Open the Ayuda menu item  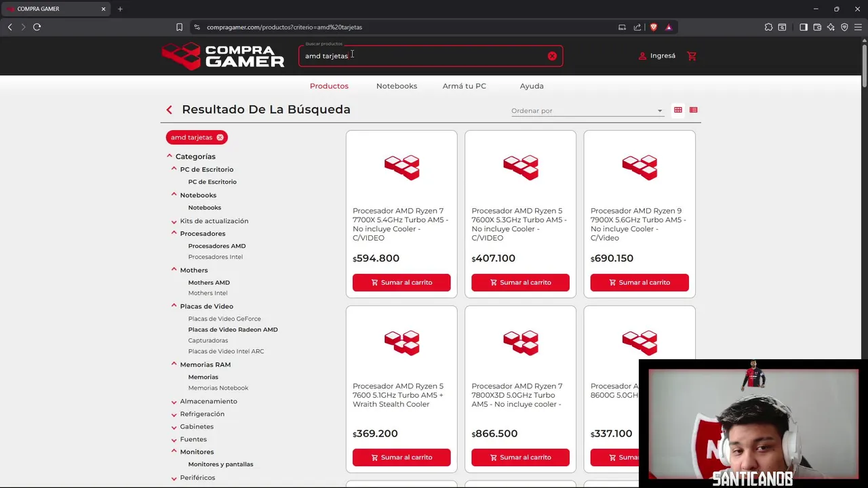[532, 86]
